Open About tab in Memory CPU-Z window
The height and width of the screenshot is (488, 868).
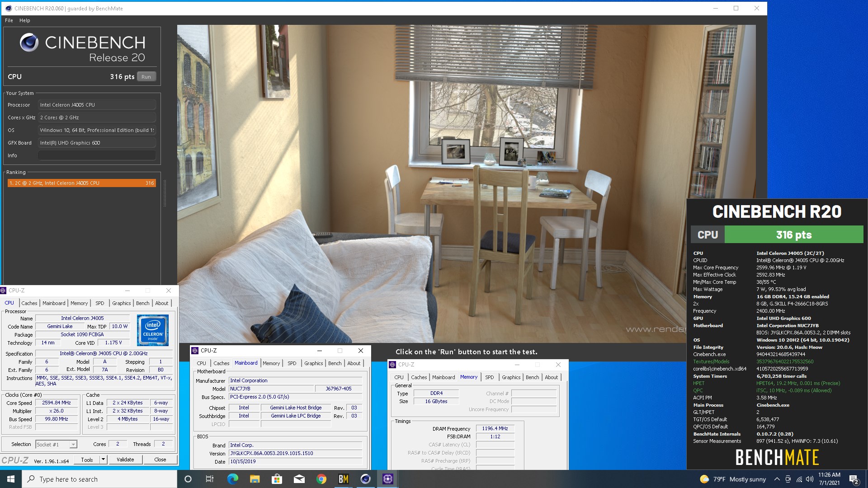pyautogui.click(x=552, y=377)
